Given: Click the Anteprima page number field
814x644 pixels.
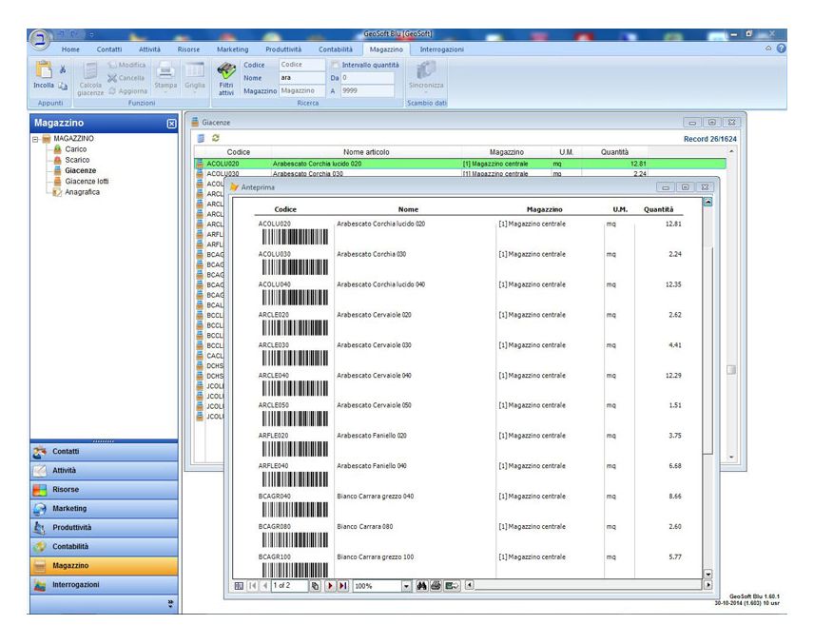Looking at the screenshot, I should pos(289,586).
